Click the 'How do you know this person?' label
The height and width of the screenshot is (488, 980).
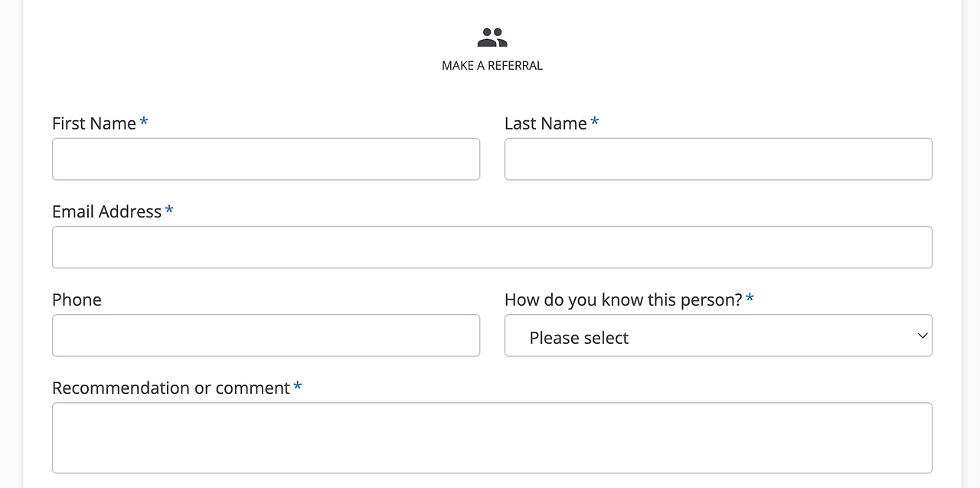[x=623, y=300]
